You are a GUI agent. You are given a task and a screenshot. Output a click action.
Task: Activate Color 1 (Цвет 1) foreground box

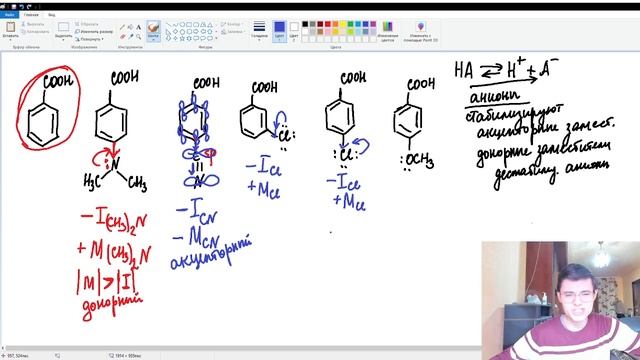pyautogui.click(x=279, y=31)
